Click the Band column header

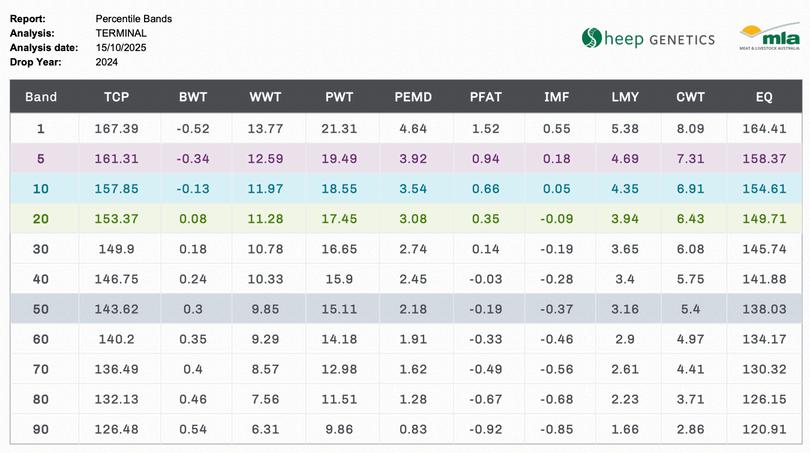[41, 97]
